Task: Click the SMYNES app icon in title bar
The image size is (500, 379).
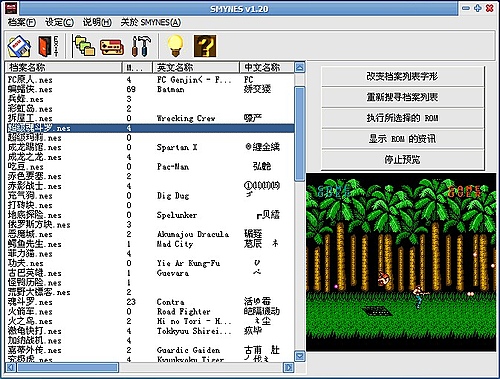Action: 11,8
